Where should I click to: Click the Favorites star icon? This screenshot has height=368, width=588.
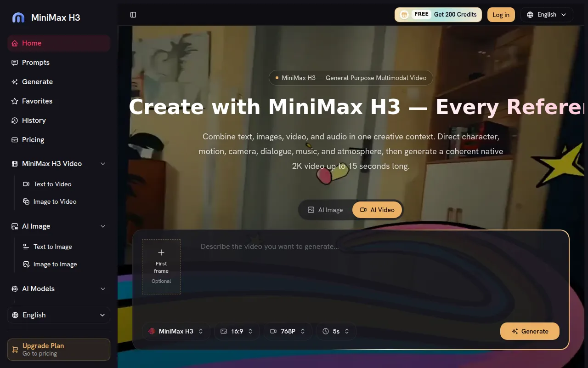tap(15, 101)
